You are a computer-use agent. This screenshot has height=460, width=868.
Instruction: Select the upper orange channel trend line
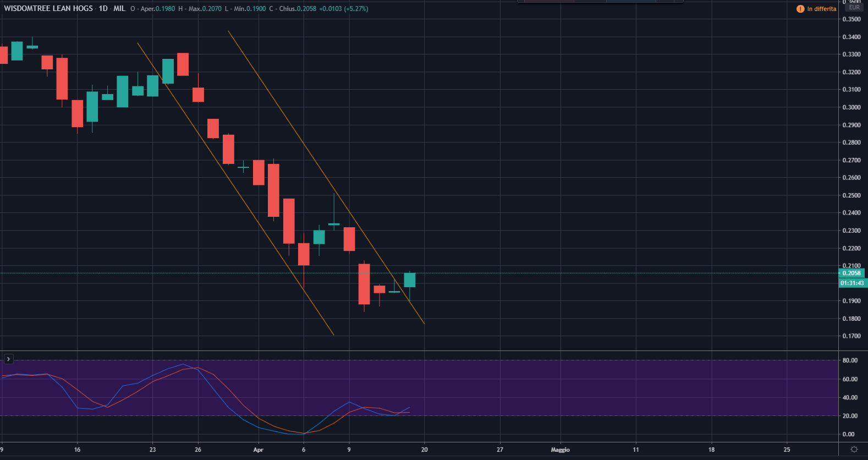(x=326, y=177)
